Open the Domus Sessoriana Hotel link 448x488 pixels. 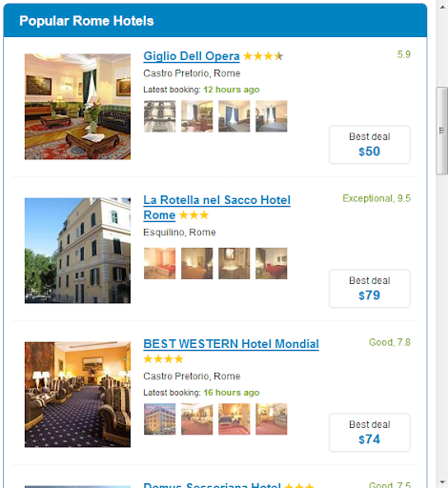tap(213, 485)
